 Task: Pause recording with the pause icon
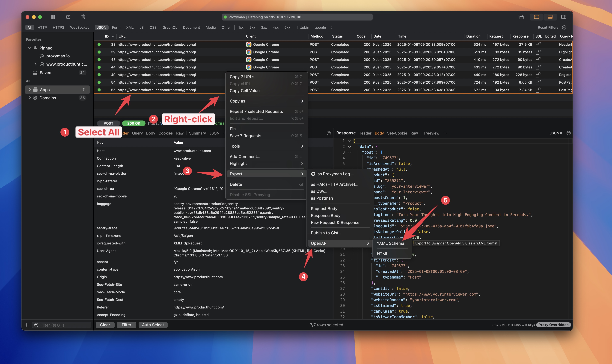pyautogui.click(x=53, y=17)
